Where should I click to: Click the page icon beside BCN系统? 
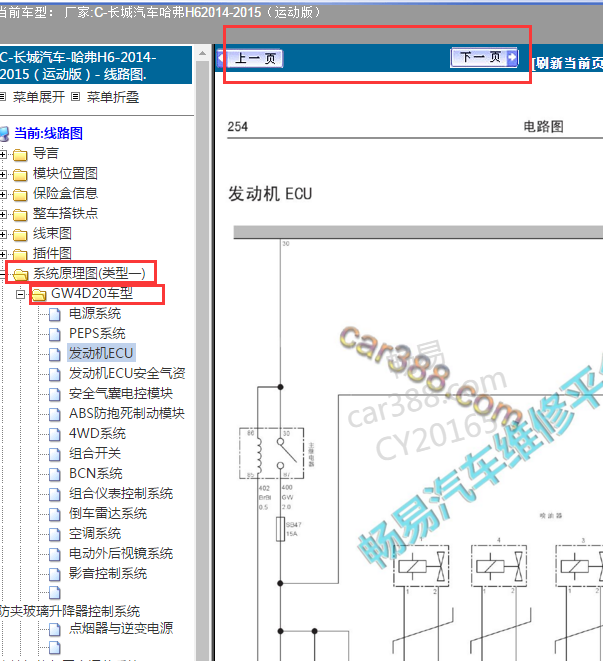[x=54, y=475]
